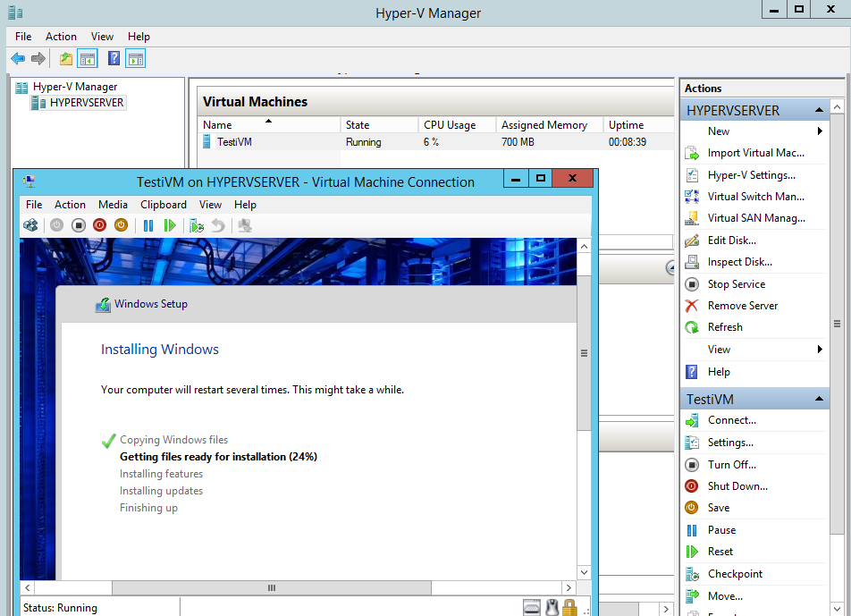Create checkpoint via VM toolbar icon
The height and width of the screenshot is (616, 851).
197,225
